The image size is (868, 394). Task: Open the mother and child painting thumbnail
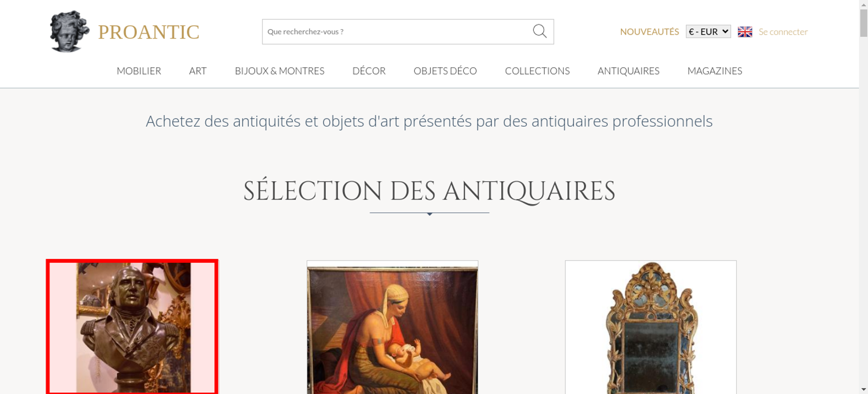[392, 328]
